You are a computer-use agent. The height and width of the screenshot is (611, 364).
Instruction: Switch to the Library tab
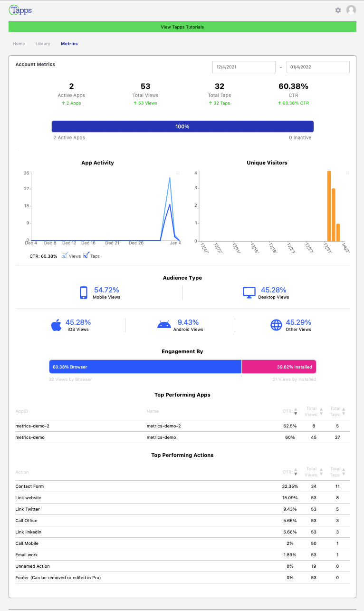43,44
